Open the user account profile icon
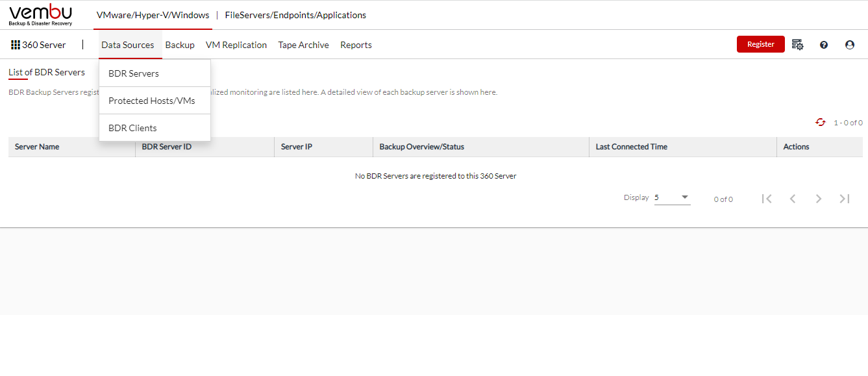 tap(850, 45)
